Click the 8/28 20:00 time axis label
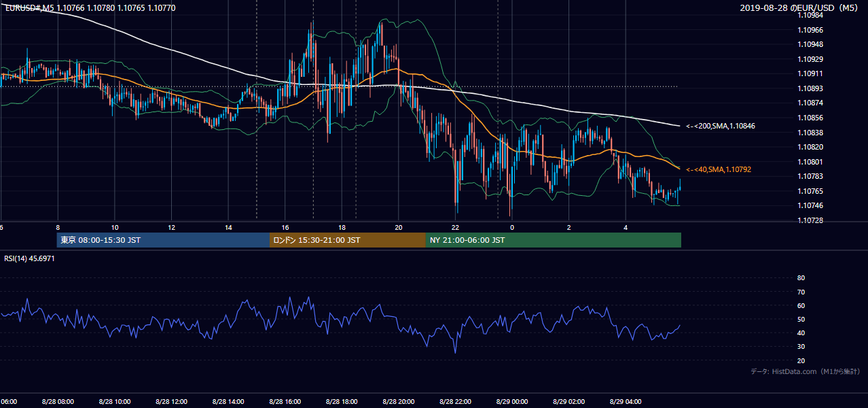The image size is (868, 408). tap(399, 402)
